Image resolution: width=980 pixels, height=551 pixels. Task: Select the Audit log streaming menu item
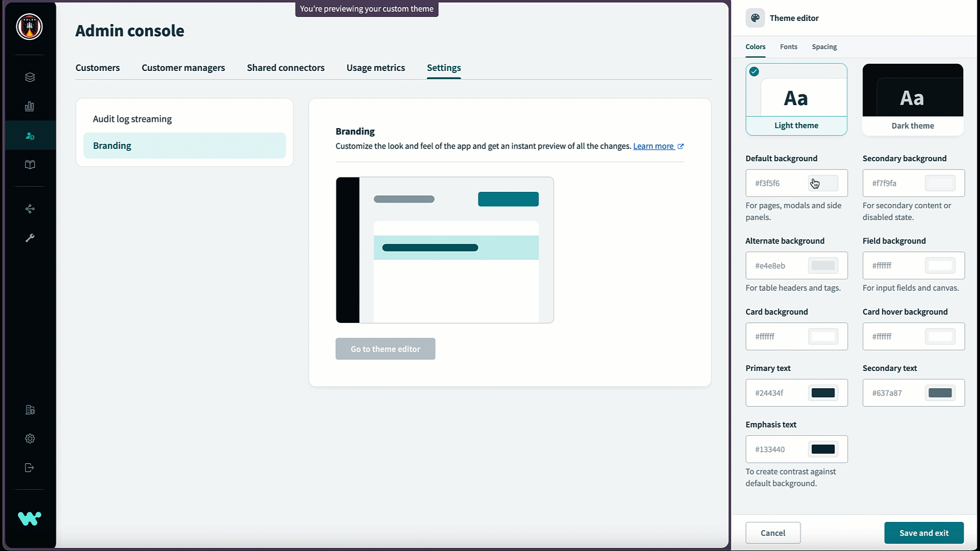[133, 118]
